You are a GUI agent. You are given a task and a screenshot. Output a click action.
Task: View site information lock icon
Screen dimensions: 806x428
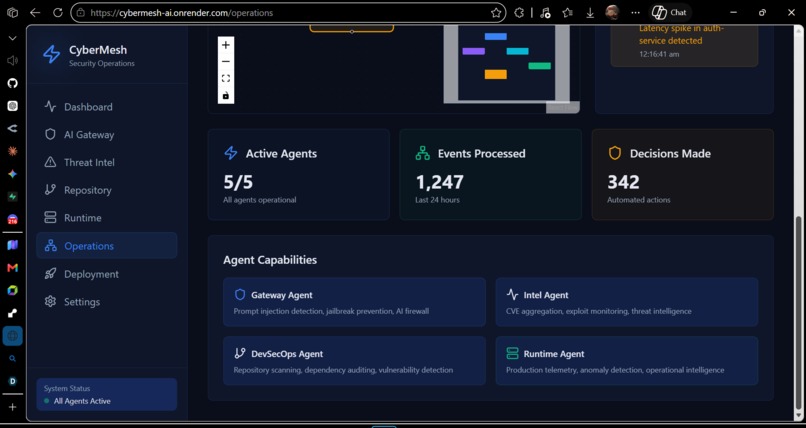(80, 13)
